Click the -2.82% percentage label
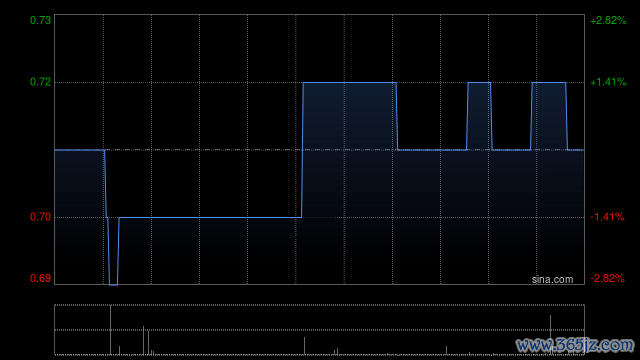Viewport: 640px width, 360px height. point(607,278)
